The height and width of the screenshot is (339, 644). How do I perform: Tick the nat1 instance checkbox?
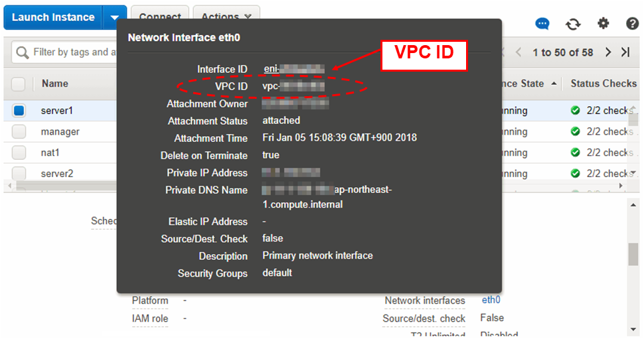[x=19, y=153]
